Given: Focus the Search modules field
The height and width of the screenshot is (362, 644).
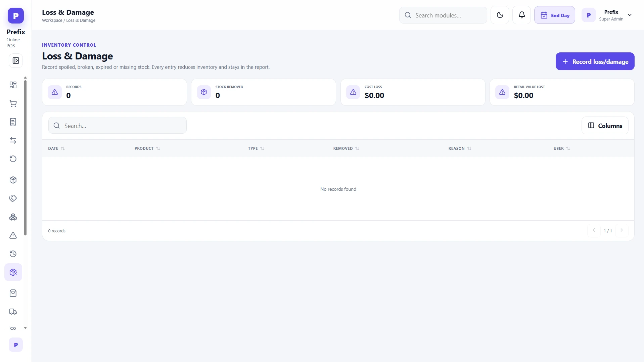Looking at the screenshot, I should click(443, 15).
